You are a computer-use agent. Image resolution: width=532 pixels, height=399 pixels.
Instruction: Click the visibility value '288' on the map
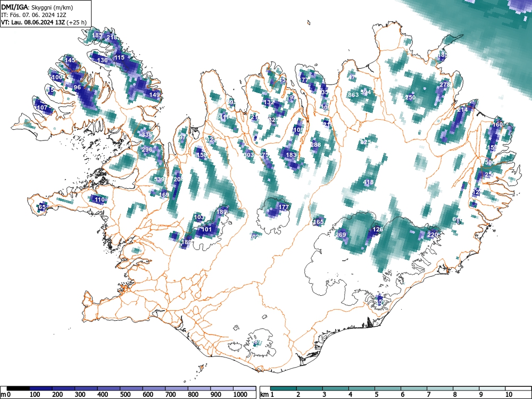click(x=315, y=145)
